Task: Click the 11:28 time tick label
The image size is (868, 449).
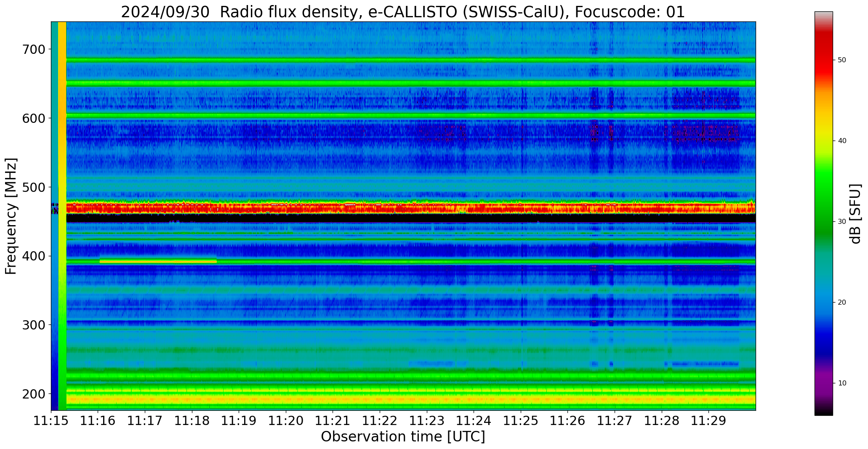Action: tap(662, 421)
